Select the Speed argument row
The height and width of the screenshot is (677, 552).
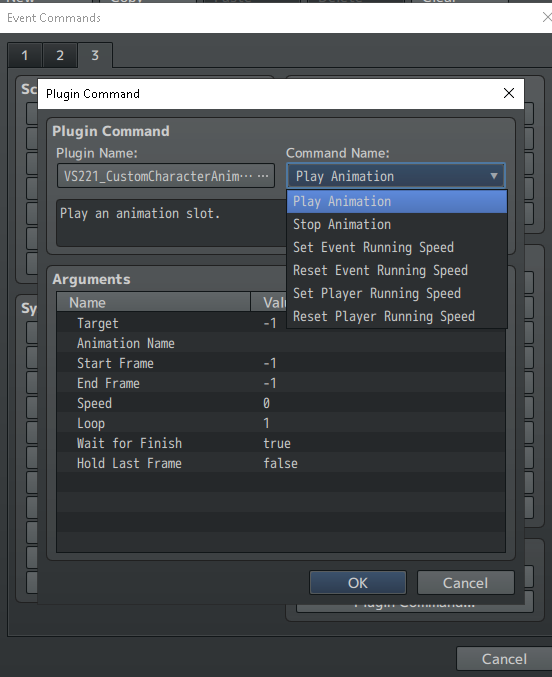(281, 403)
